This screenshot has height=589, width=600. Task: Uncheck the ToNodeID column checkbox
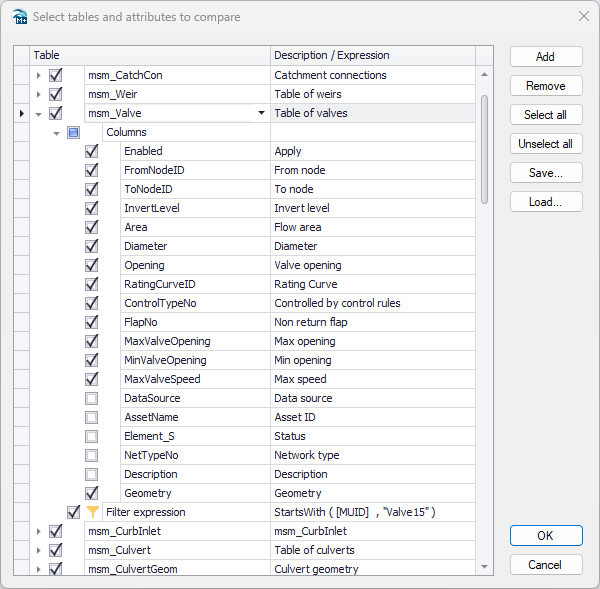pos(91,189)
